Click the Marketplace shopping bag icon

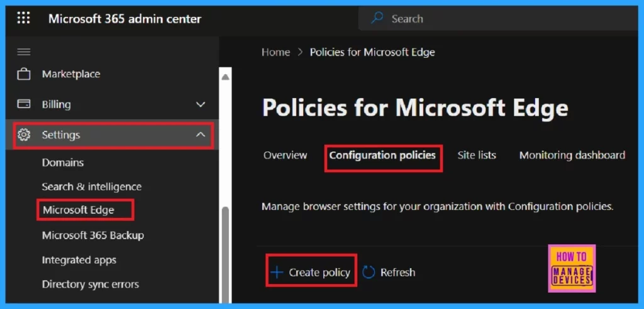(23, 74)
